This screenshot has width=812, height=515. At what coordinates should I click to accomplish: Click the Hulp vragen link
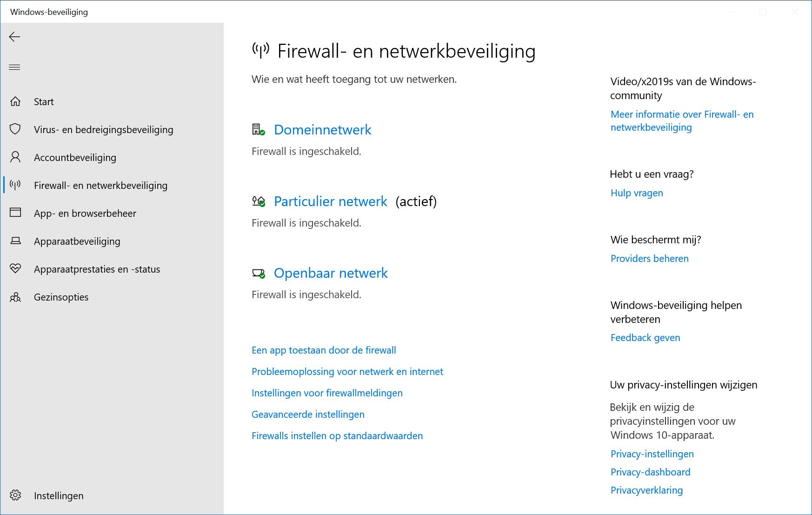[637, 193]
